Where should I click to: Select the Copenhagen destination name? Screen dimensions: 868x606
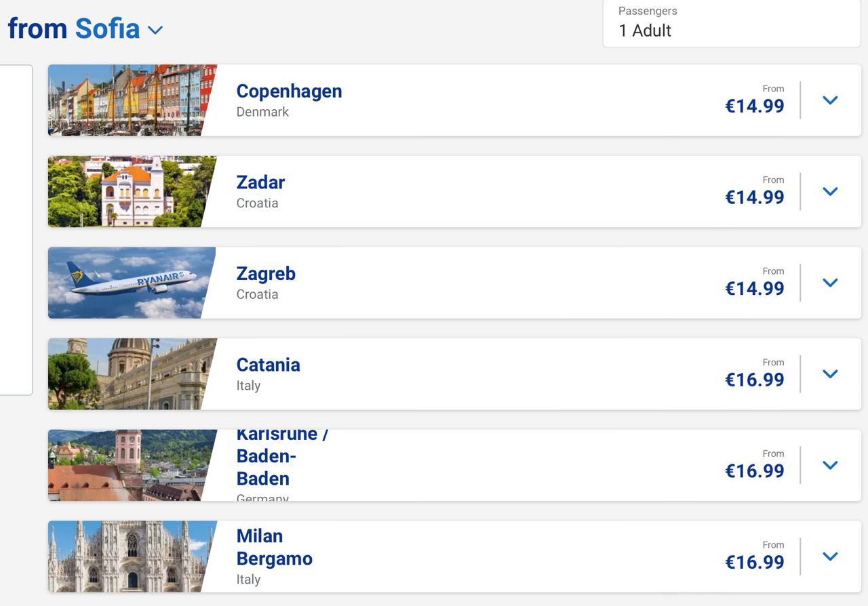click(x=289, y=92)
